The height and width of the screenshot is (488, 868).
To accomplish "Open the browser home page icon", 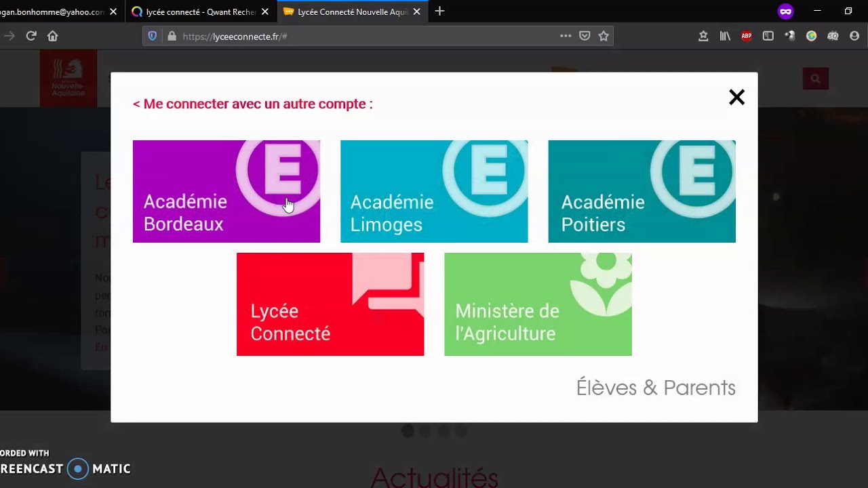I will (x=53, y=36).
